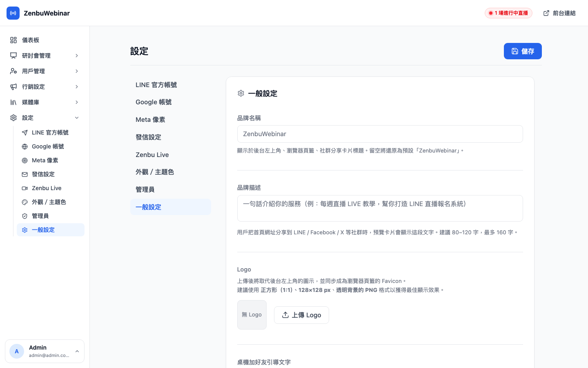Click the globe icon beside Google 帳號
This screenshot has width=588, height=368.
point(24,146)
